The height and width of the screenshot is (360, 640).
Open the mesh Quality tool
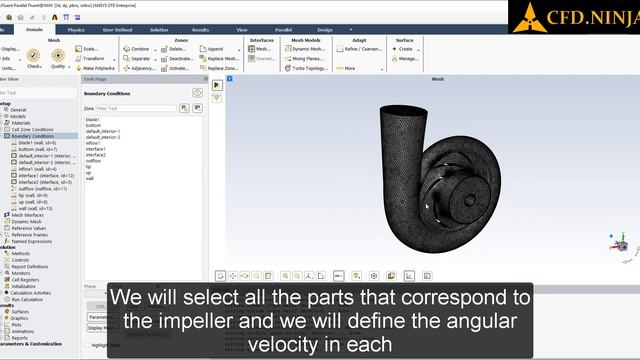[58, 59]
